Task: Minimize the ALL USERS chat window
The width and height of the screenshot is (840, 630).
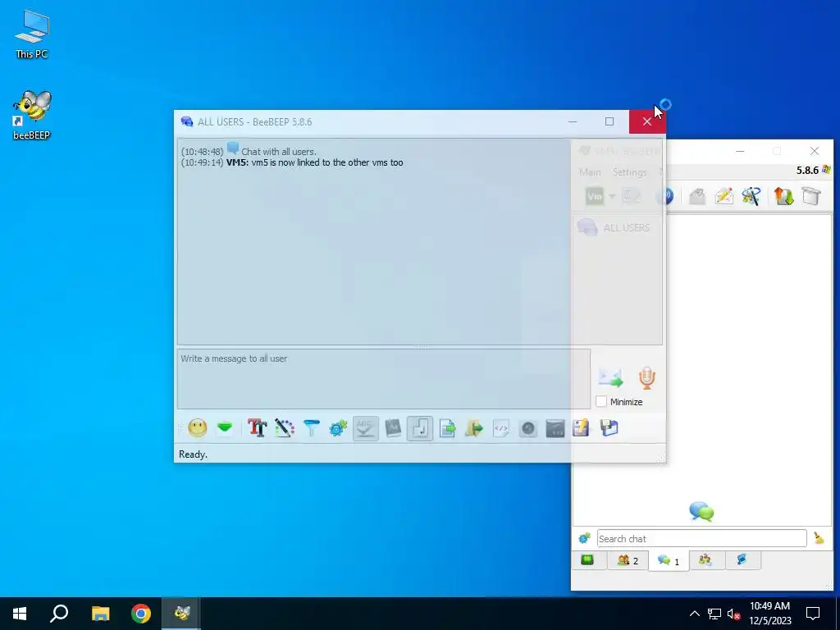Action: click(573, 121)
